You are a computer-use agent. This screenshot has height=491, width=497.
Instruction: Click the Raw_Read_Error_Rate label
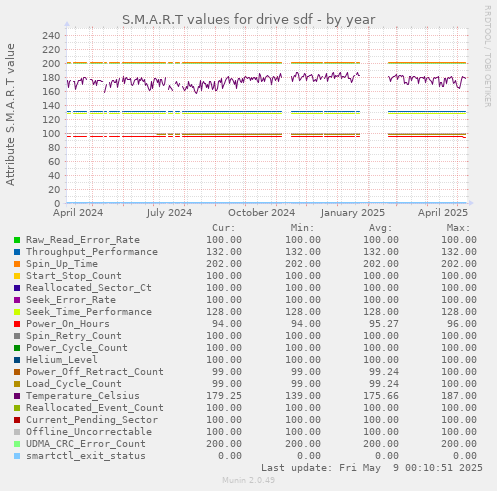pos(83,240)
